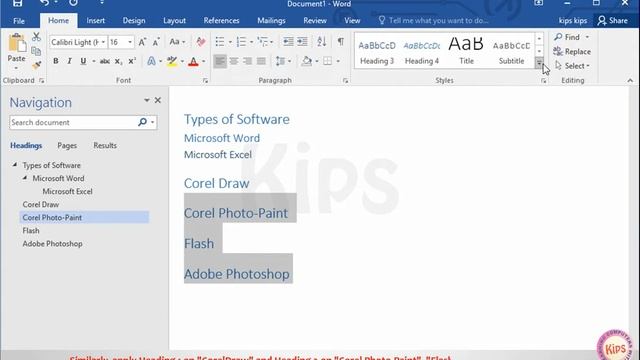Decrease paragraph indent
This screenshot has height=360, width=640.
[288, 42]
